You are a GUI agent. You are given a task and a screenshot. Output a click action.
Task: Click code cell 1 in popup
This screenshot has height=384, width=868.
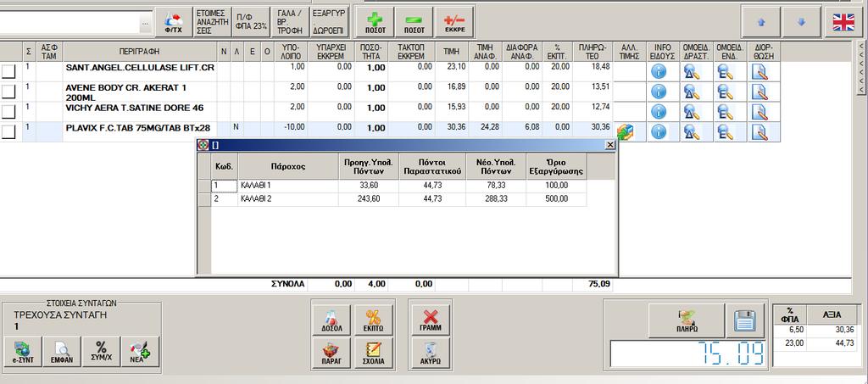point(225,186)
